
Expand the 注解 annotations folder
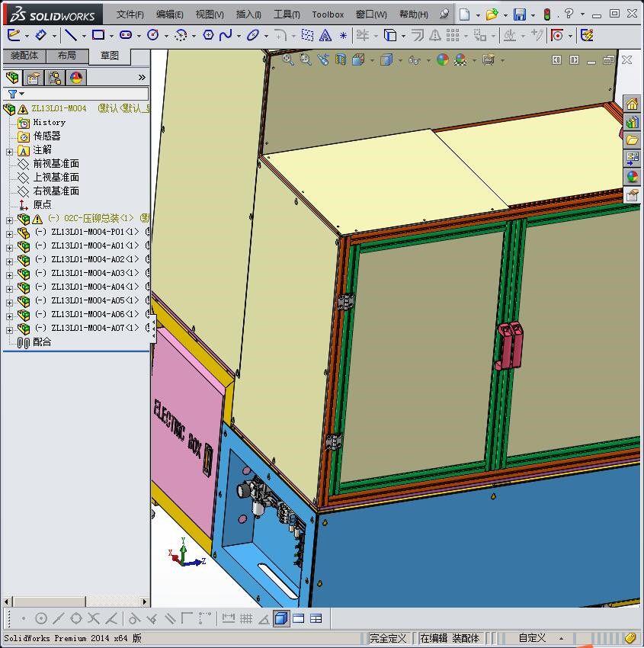pos(9,152)
